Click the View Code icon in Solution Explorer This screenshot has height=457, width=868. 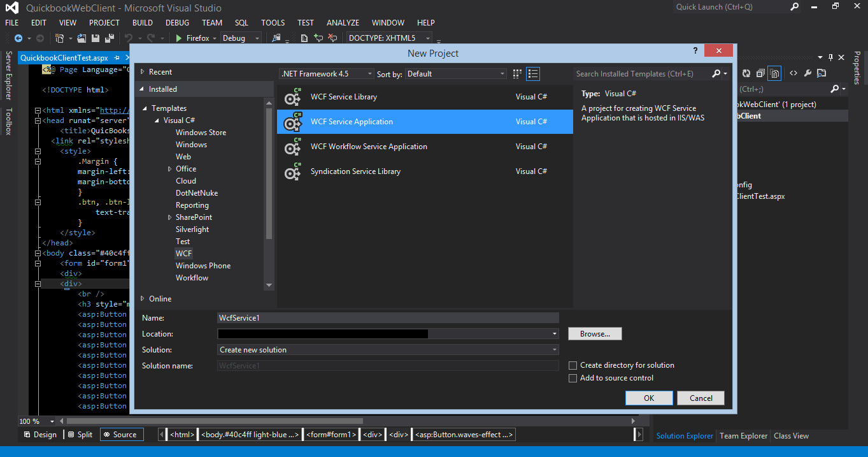pos(793,73)
